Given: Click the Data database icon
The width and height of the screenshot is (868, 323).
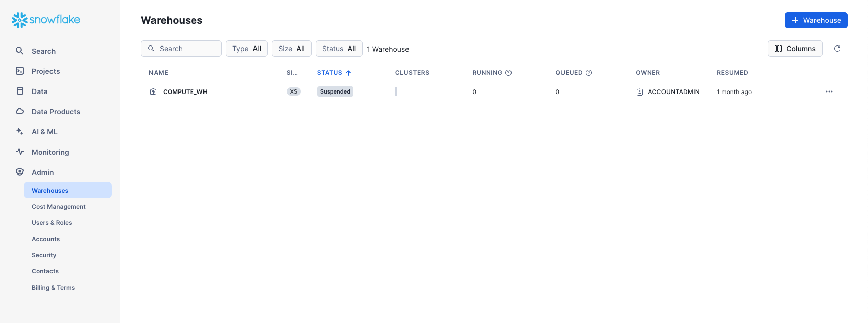Looking at the screenshot, I should [x=20, y=91].
